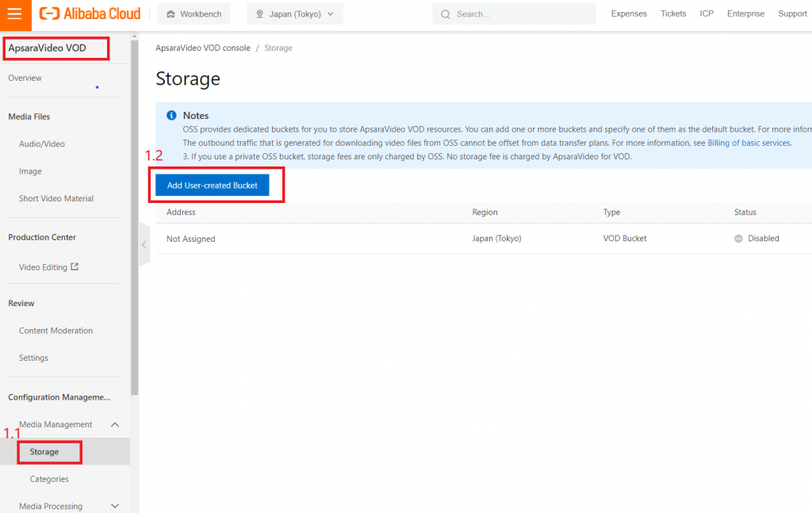
Task: Open Content Moderation page
Action: tap(56, 331)
